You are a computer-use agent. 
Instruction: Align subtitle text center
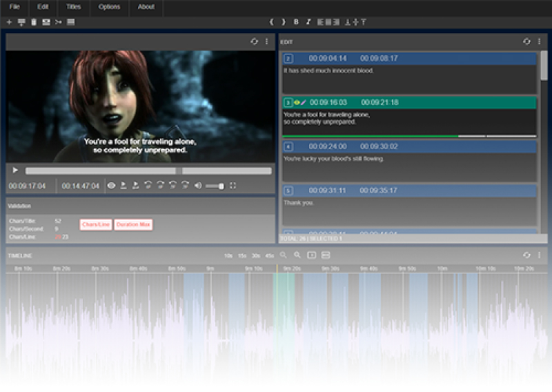[328, 22]
